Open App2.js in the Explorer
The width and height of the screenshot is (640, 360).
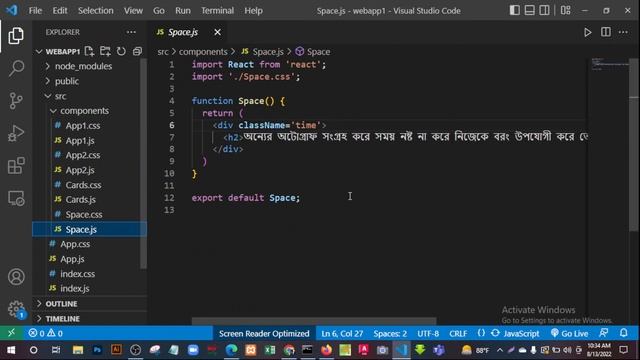click(x=80, y=170)
